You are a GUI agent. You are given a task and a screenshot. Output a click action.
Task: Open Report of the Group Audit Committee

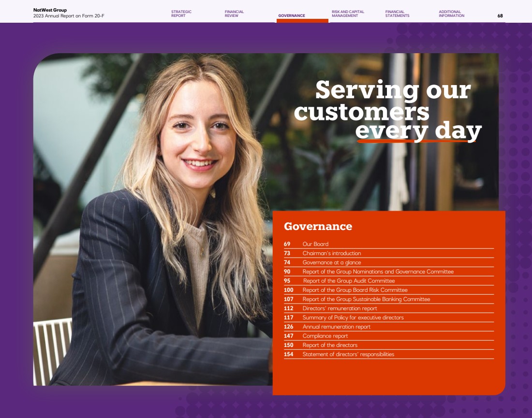[x=389, y=281]
